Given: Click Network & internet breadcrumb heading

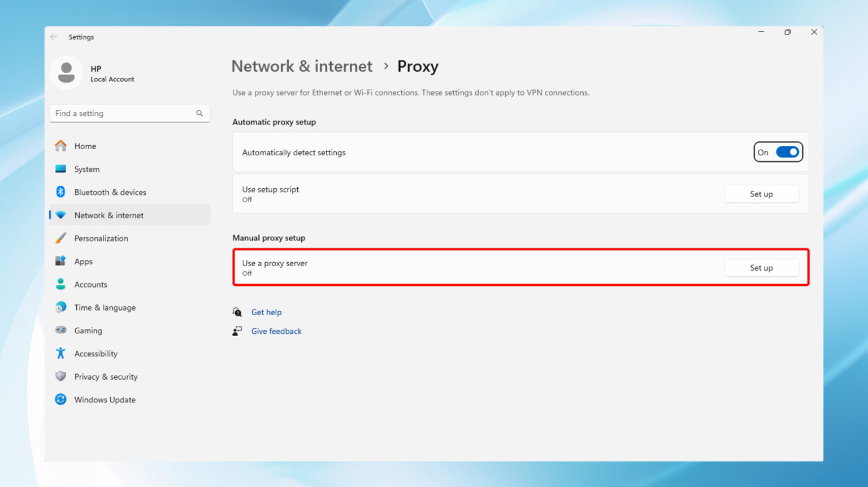Looking at the screenshot, I should pyautogui.click(x=302, y=66).
